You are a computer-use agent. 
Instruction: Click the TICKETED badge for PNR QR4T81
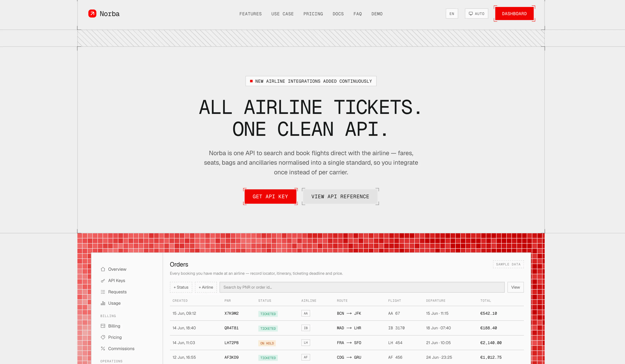point(268,328)
